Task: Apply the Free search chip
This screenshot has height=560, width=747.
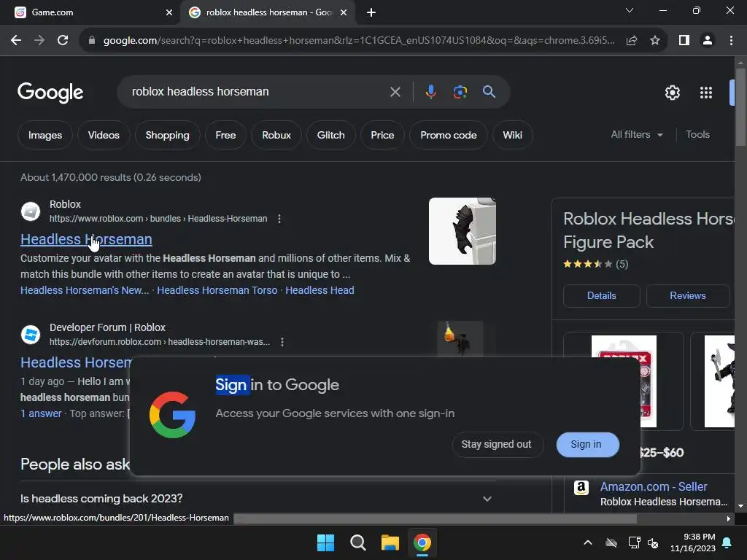Action: pos(225,135)
